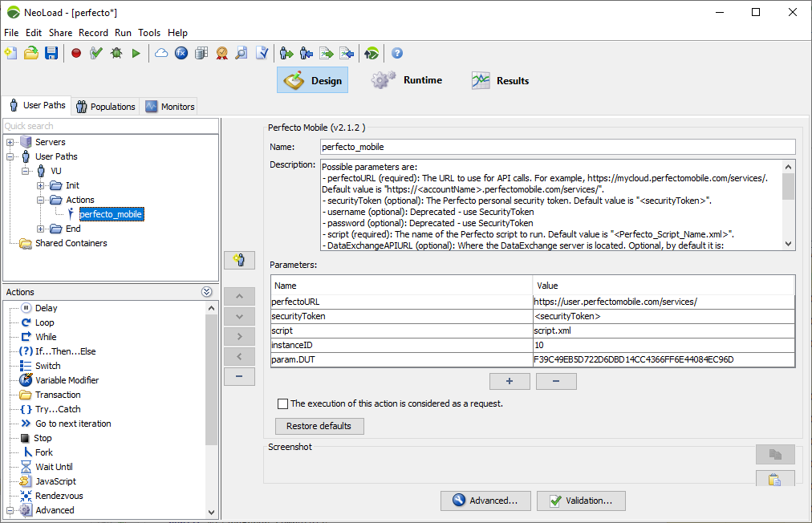Click the Name field perfecto_mobile

coord(558,147)
